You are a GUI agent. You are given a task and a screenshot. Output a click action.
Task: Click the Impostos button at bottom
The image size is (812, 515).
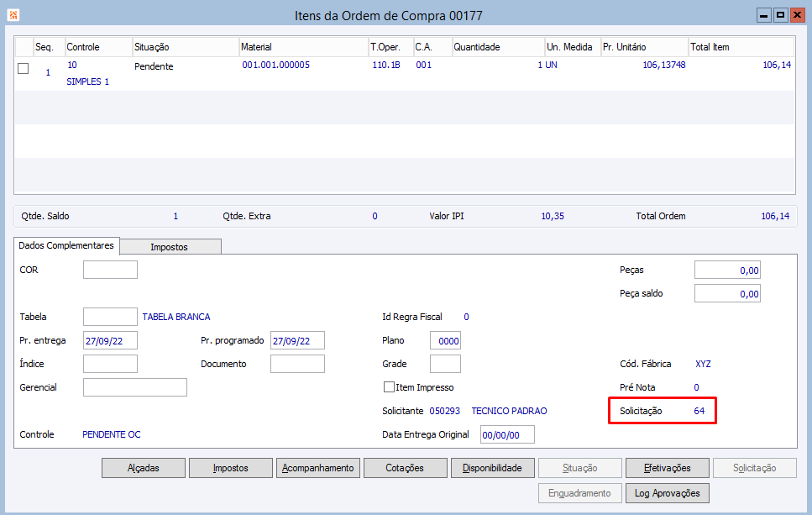[x=230, y=468]
